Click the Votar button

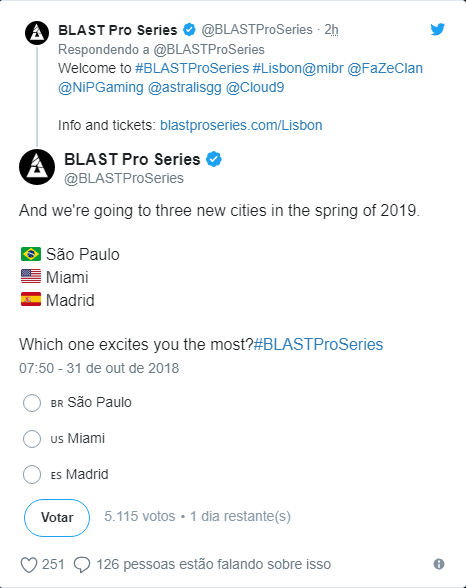tap(57, 518)
